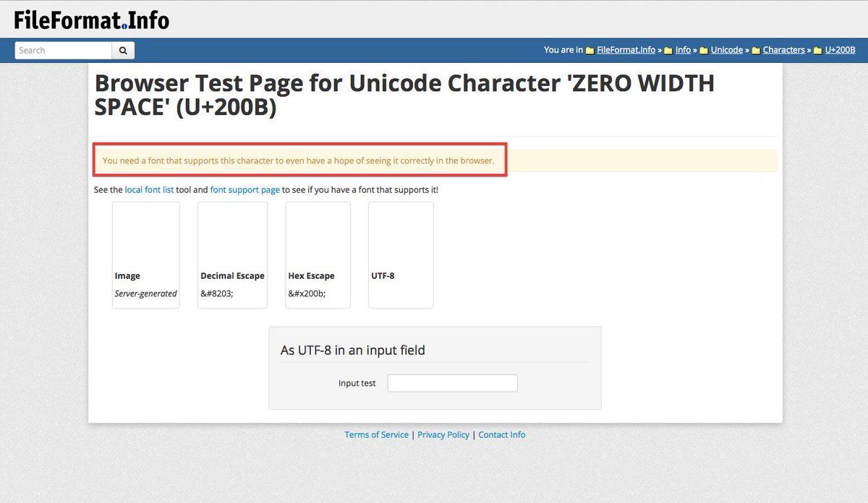Click the folder icon before Characters breadcrumb
868x503 pixels.
756,51
